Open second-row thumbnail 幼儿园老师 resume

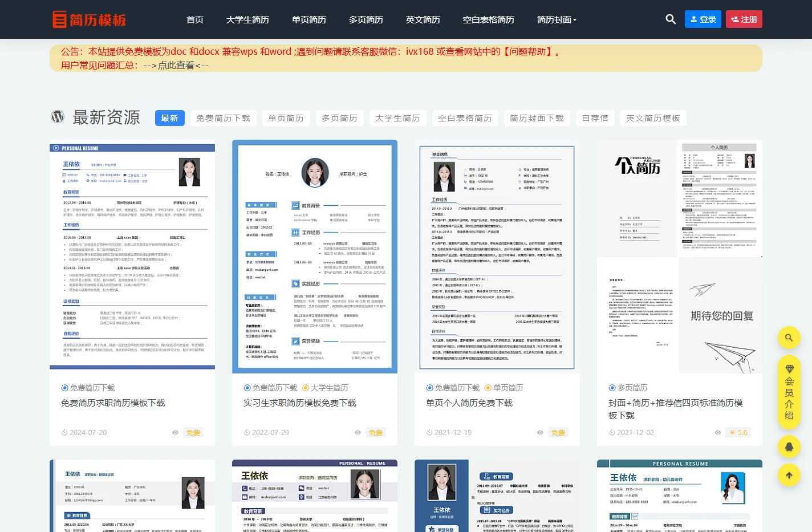pos(680,496)
